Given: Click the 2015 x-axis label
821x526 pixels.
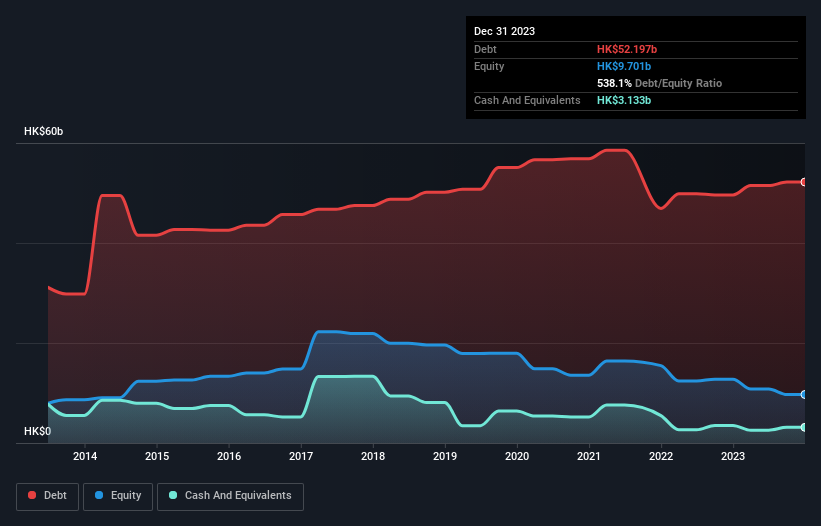Looking at the screenshot, I should [157, 456].
